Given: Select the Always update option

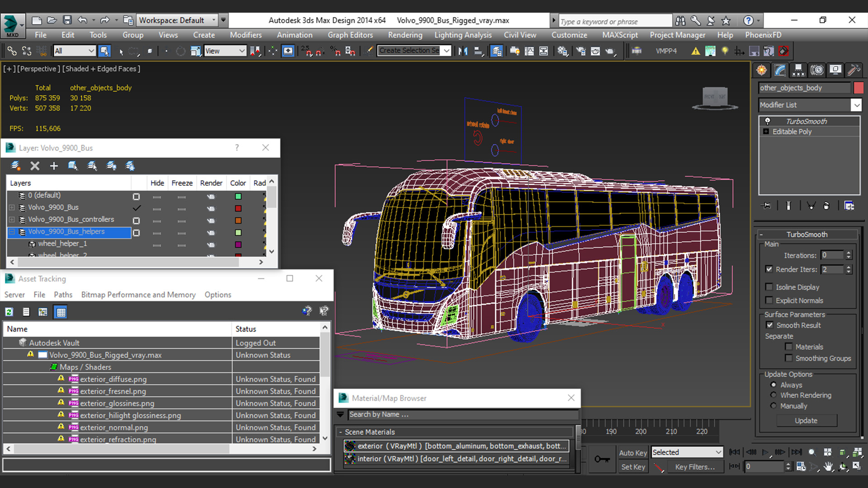Looking at the screenshot, I should pos(773,385).
